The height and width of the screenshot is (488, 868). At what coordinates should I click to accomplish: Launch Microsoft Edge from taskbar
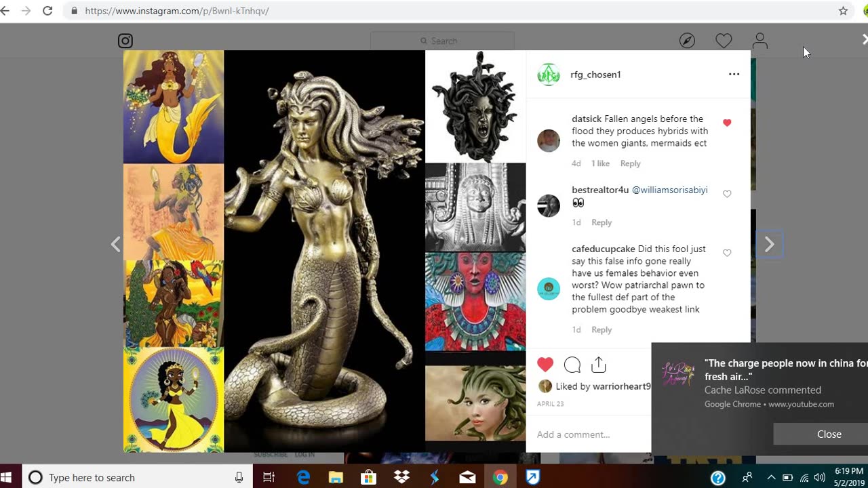[303, 477]
